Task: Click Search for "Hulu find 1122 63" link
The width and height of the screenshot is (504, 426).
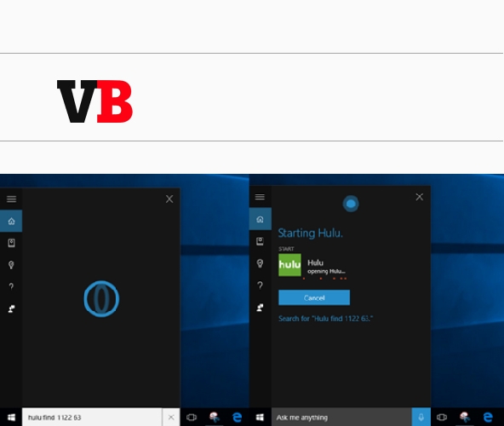Action: point(325,319)
